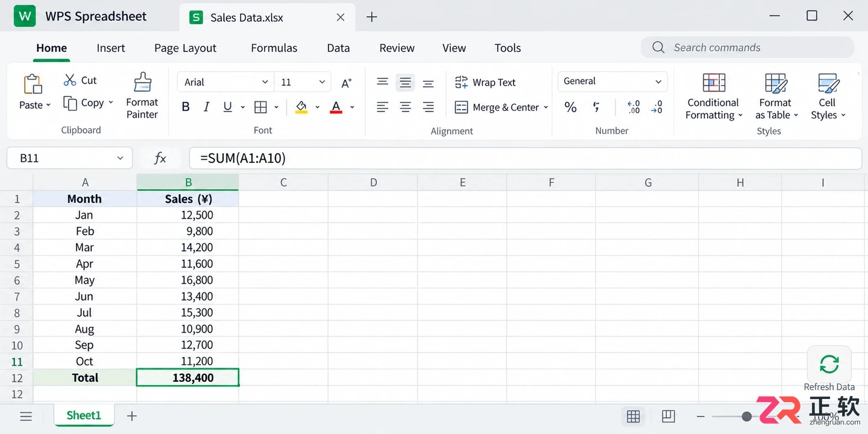Switch to page layout view icon
The height and width of the screenshot is (434, 868).
coord(668,416)
